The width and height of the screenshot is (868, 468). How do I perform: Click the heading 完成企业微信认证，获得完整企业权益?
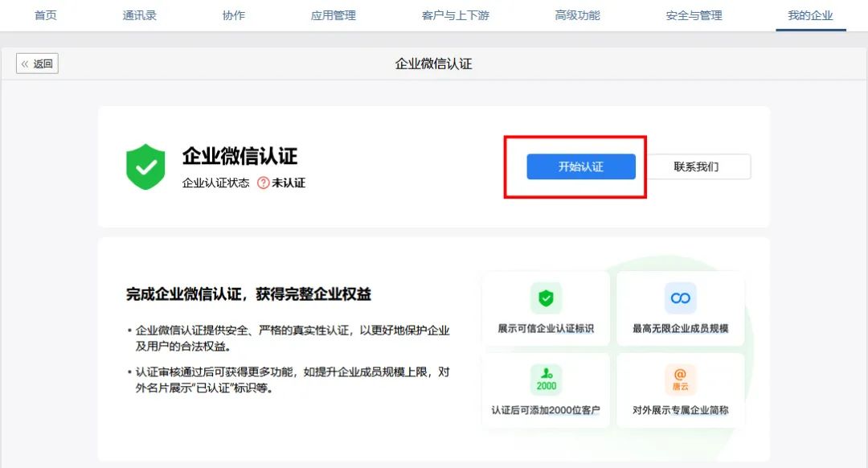point(248,294)
